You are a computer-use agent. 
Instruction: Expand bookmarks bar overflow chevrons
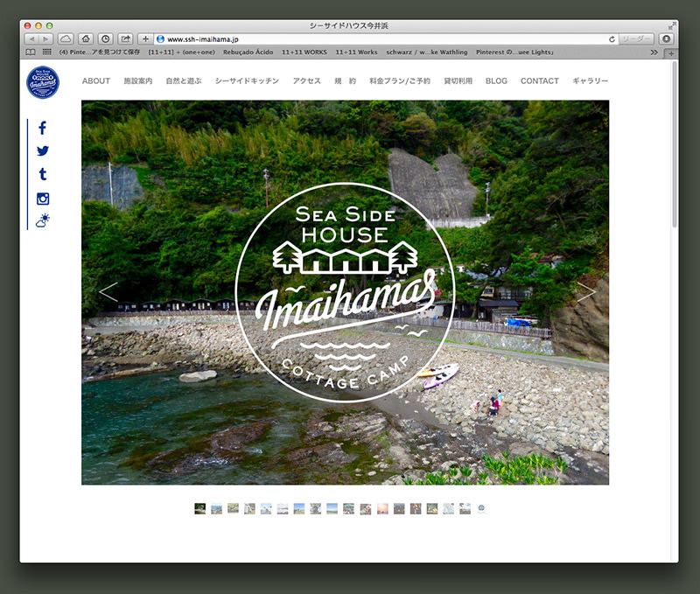[x=654, y=52]
